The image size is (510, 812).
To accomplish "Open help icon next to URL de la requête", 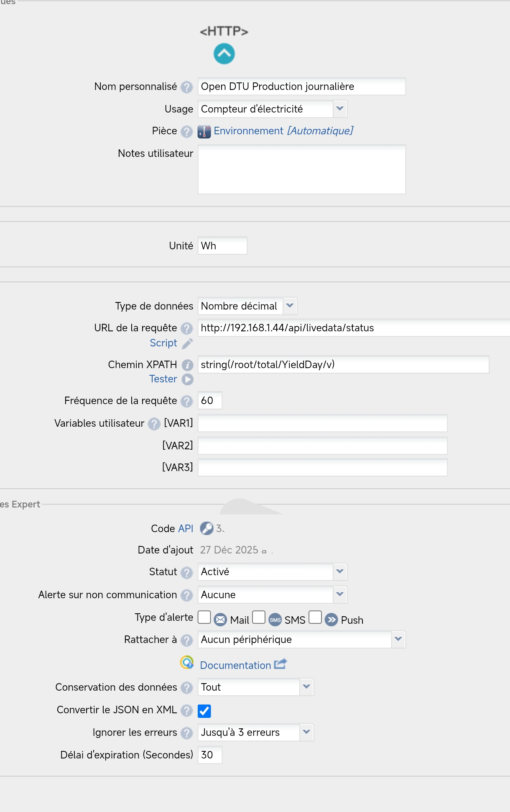I will [186, 328].
